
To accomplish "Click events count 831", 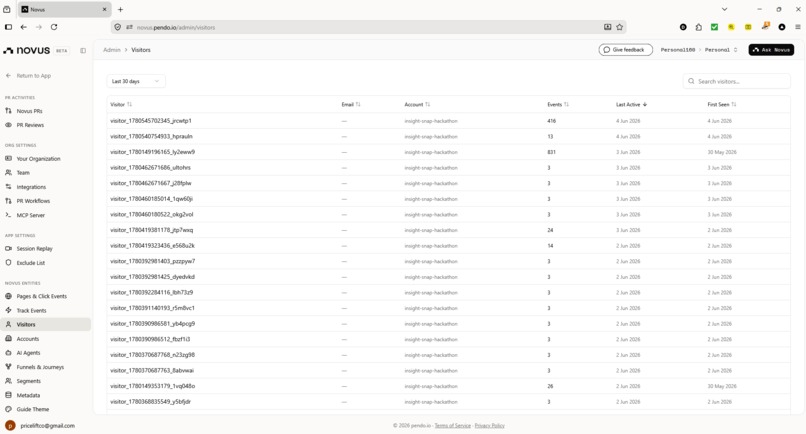I will tap(551, 152).
